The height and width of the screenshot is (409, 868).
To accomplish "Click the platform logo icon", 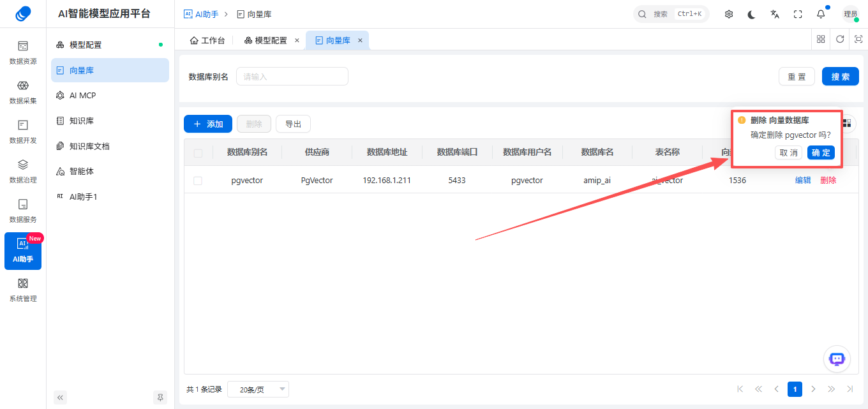I will coord(23,13).
